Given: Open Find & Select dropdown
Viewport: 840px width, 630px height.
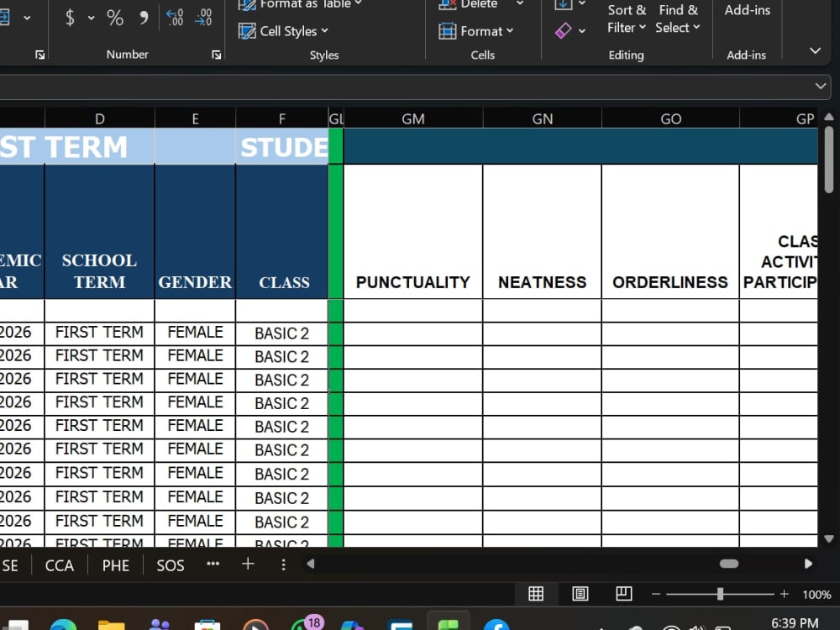Looking at the screenshot, I should tap(678, 18).
